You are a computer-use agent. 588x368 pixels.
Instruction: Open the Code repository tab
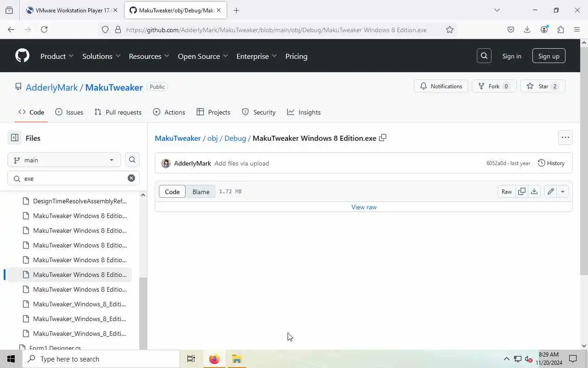point(31,112)
